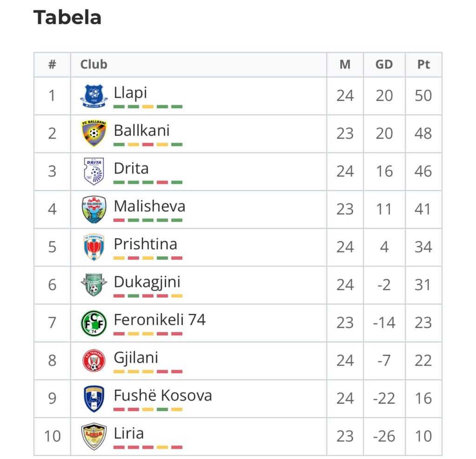Click the Feronikeli 74 round logo
The height and width of the screenshot is (459, 476).
click(x=94, y=323)
